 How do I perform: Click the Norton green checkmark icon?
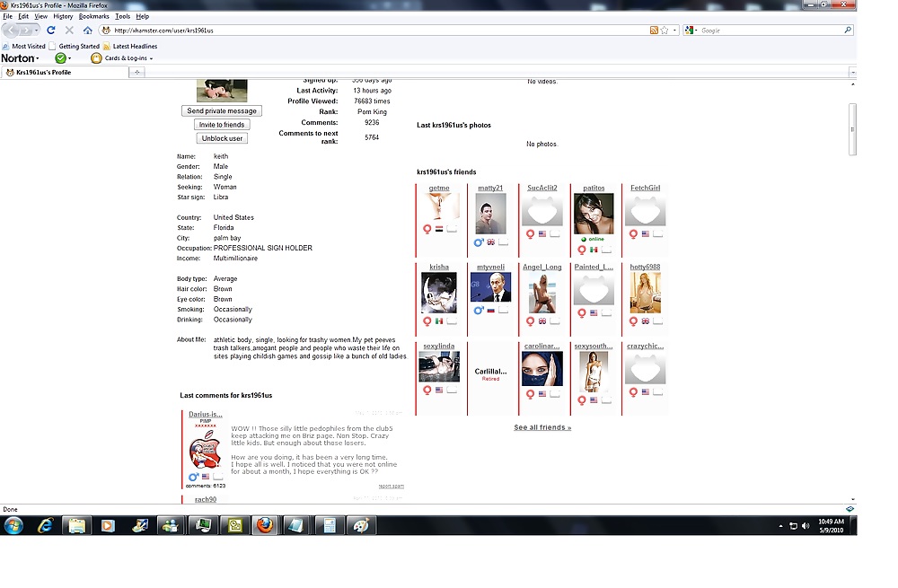[61, 58]
